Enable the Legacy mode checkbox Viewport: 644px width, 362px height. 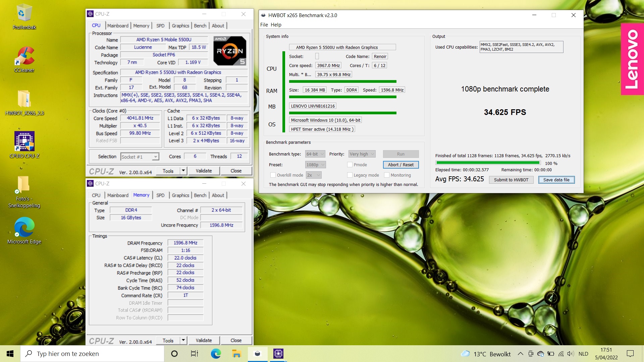tap(350, 175)
